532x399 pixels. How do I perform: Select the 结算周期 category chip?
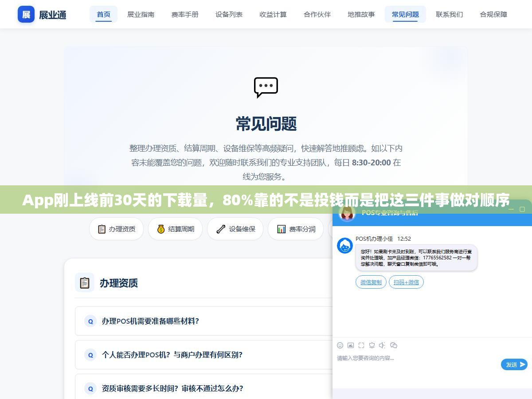[175, 229]
